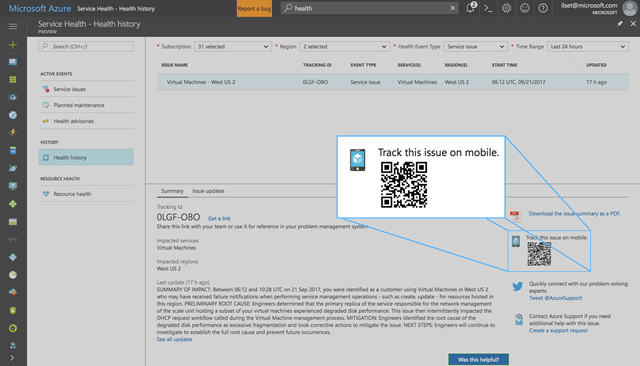
Task: Click the See all updates link
Action: pos(174,339)
